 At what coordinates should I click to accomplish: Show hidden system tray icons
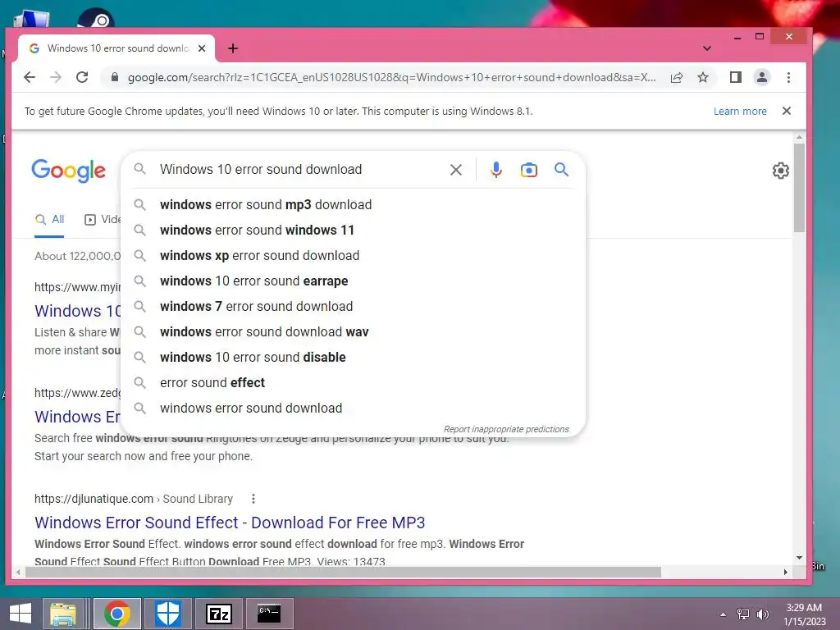click(724, 614)
